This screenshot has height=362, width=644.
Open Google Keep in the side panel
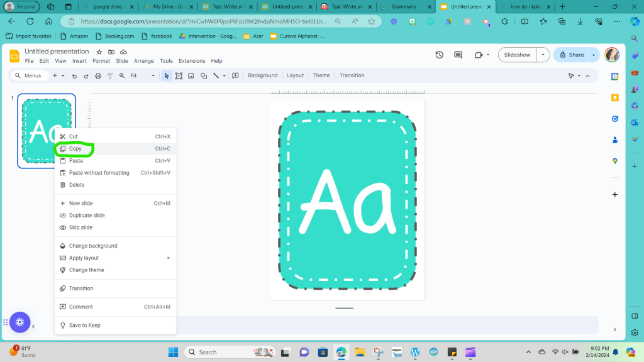615,97
